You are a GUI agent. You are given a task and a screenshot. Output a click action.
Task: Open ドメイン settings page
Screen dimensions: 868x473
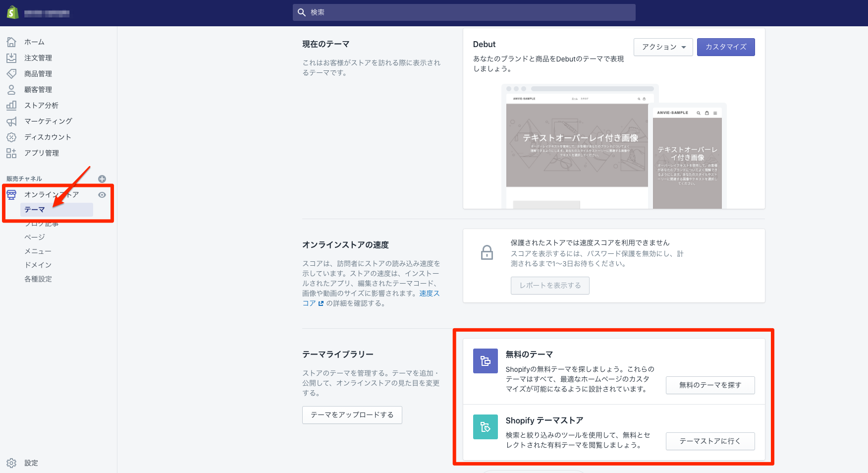(x=37, y=265)
